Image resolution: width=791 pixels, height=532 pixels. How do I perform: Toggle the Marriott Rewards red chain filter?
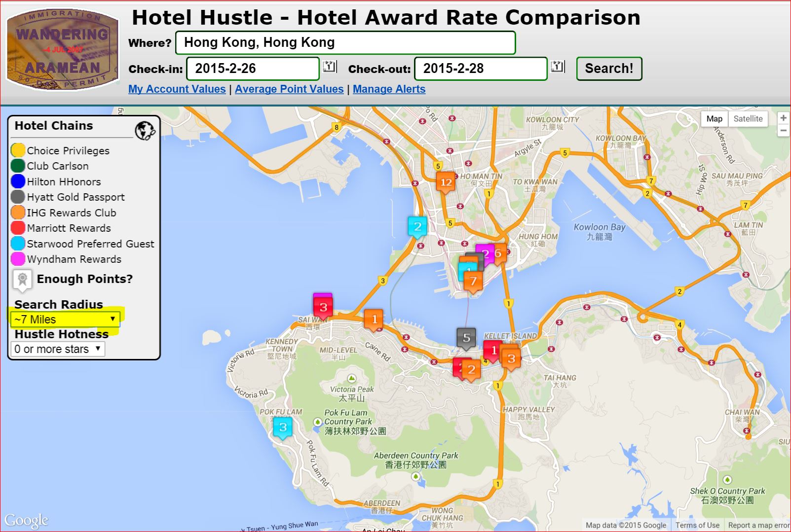18,228
